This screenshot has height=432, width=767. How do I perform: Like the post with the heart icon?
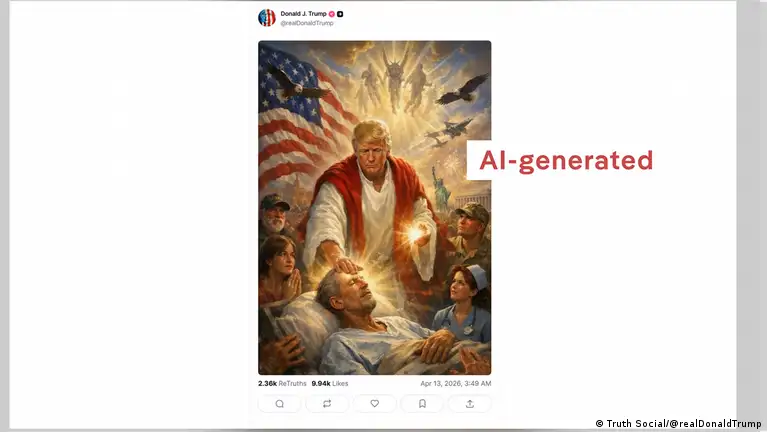[374, 404]
